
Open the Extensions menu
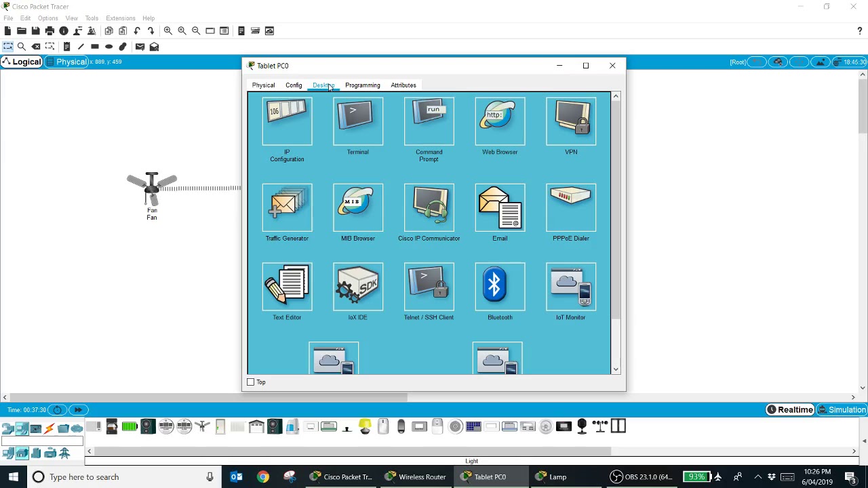[121, 18]
